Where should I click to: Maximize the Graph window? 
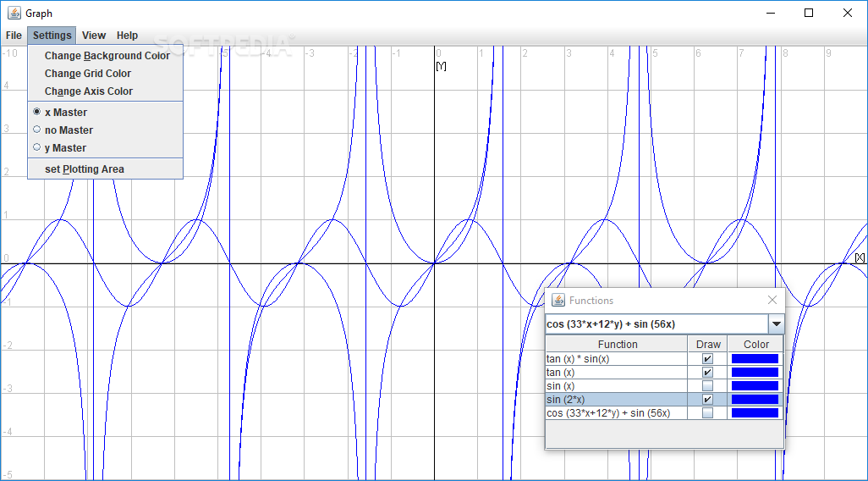809,13
